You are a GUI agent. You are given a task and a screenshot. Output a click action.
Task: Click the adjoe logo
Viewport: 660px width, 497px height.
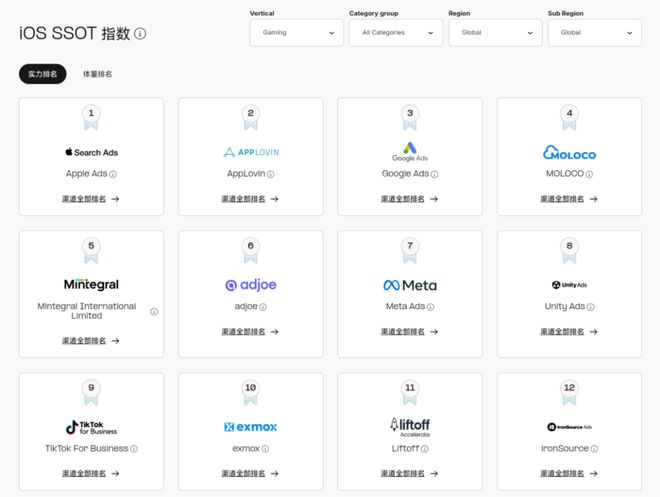pos(251,285)
